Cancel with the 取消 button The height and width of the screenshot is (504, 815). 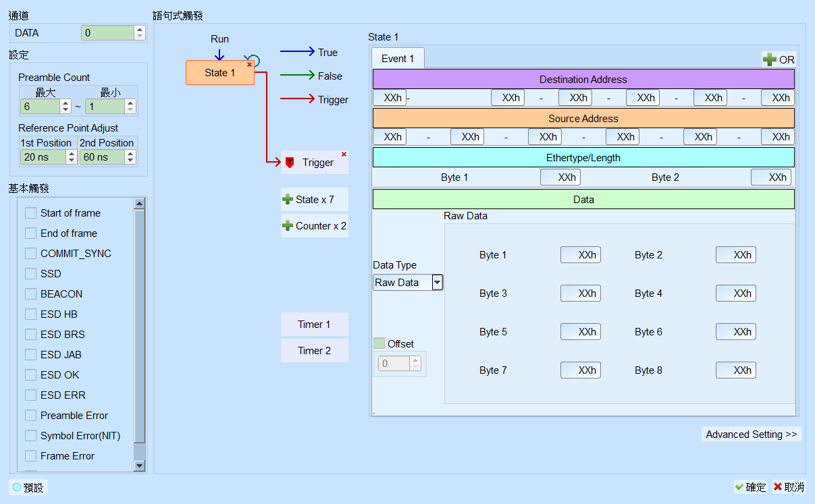click(x=789, y=487)
